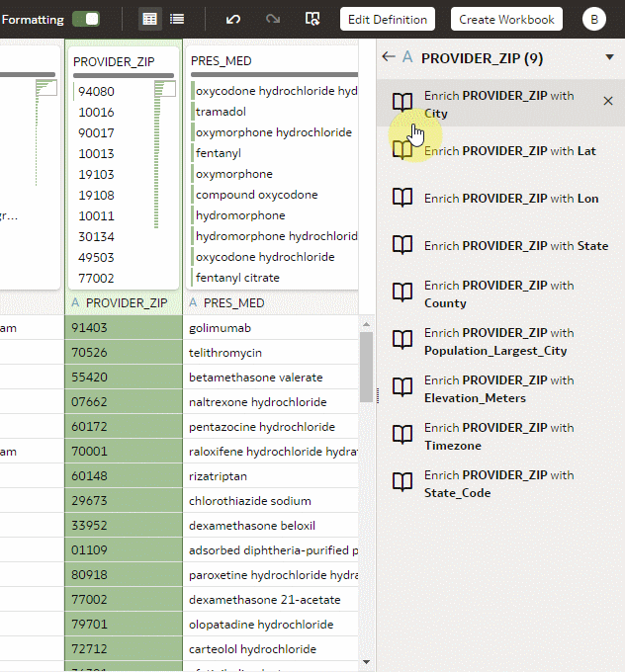This screenshot has width=625, height=672.
Task: Select tramadol in PRES_MED tile
Action: tap(221, 112)
